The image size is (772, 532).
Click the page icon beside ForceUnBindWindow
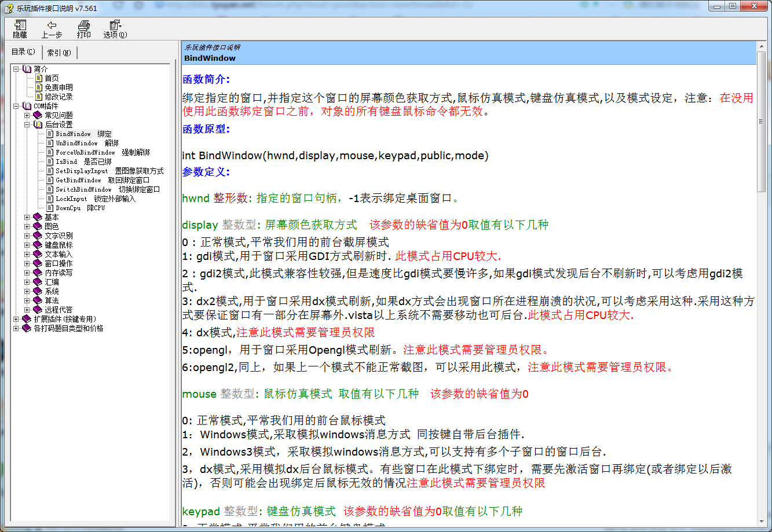pos(50,152)
